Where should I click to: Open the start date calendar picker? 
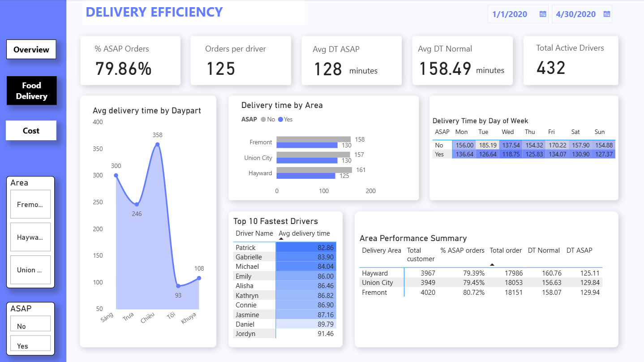pos(542,14)
